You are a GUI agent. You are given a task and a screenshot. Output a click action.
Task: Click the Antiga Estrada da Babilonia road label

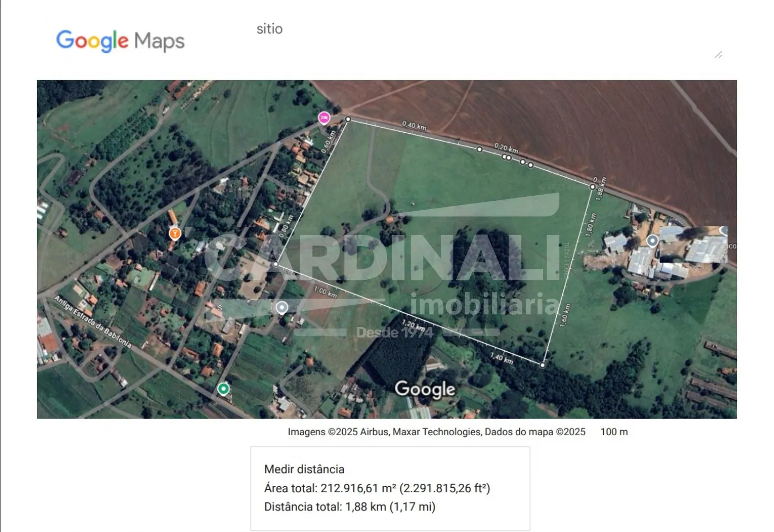[93, 322]
